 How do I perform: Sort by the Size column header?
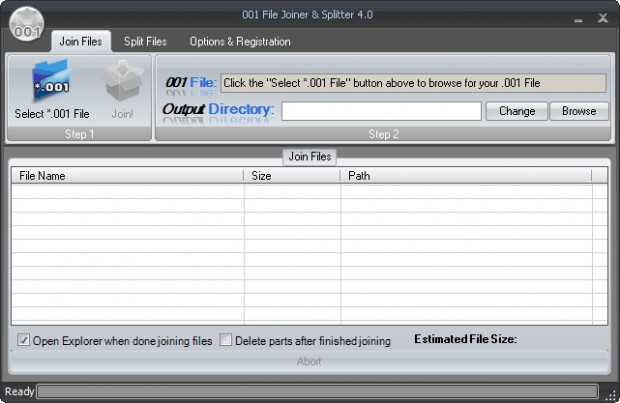tap(292, 176)
